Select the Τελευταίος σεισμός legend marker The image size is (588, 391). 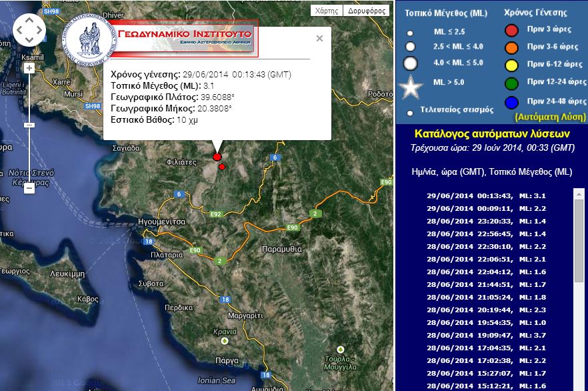410,113
